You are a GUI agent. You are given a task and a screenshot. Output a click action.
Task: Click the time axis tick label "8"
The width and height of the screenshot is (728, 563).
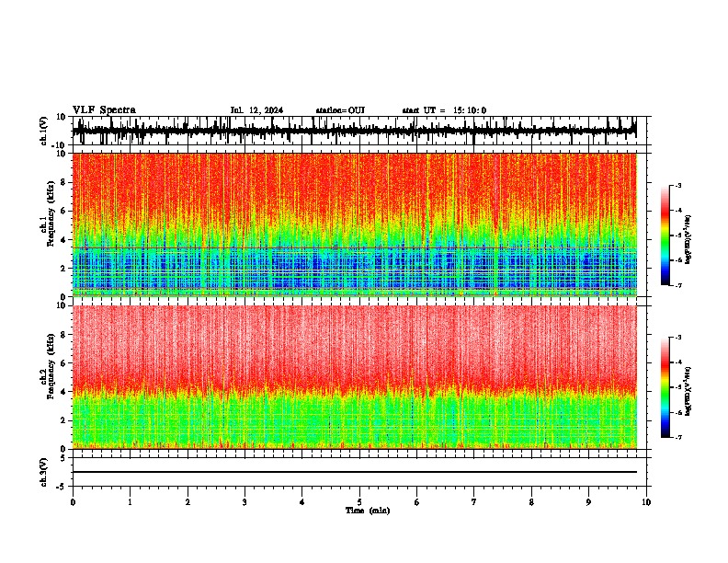point(531,502)
